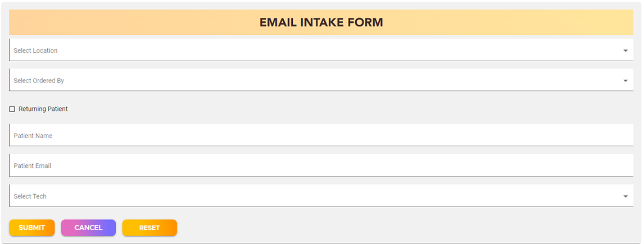Viewport: 644px width, 244px height.
Task: Expand the Select Ordered By combo box
Action: [x=320, y=81]
